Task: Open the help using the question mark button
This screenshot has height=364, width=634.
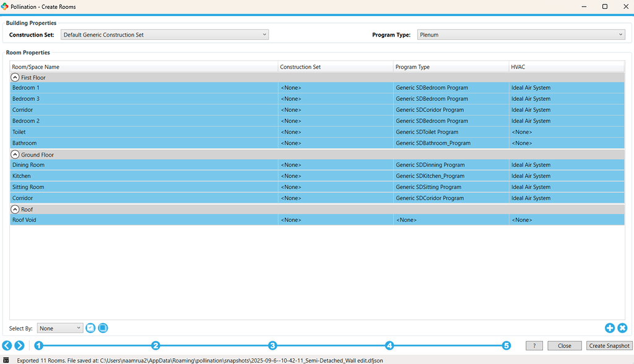Action: pos(534,345)
